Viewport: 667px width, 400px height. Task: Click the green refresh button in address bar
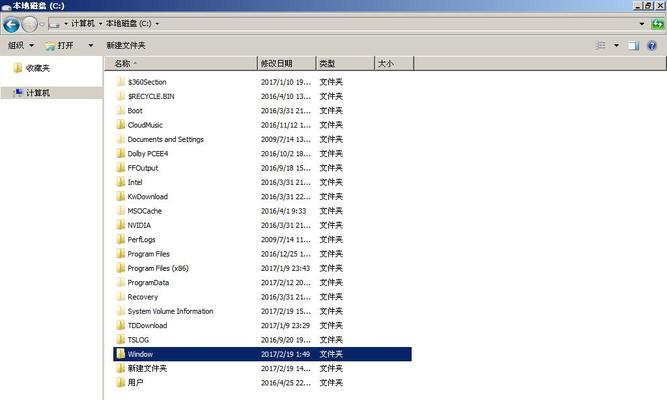click(x=658, y=24)
